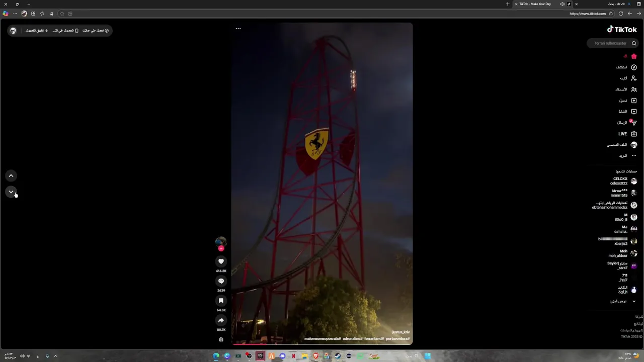The width and height of the screenshot is (644, 362).
Task: Open the Profile sidebar item
Action: pos(622,145)
